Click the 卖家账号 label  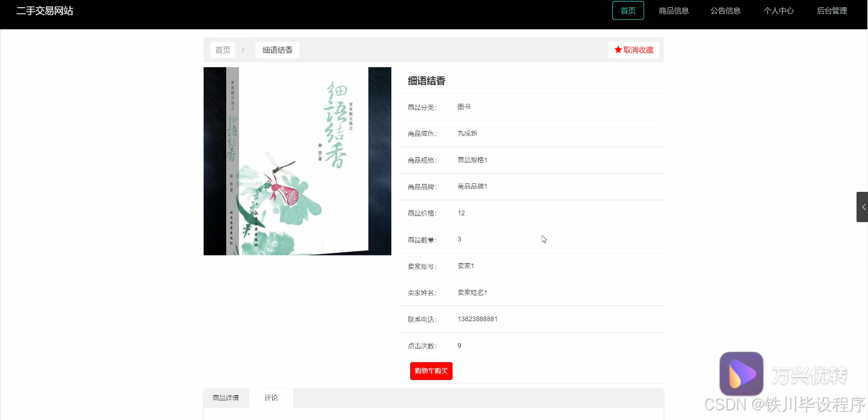point(422,267)
